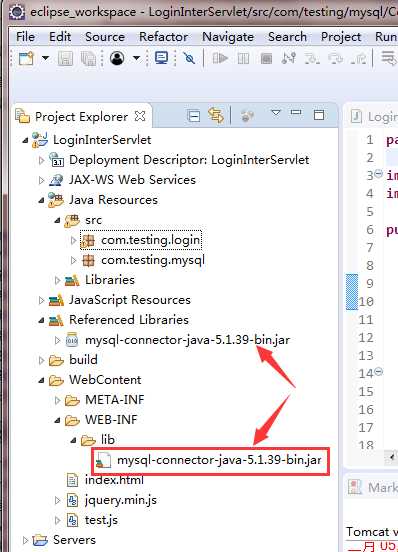Click the Open Console monitor icon
The height and width of the screenshot is (552, 398).
162,58
